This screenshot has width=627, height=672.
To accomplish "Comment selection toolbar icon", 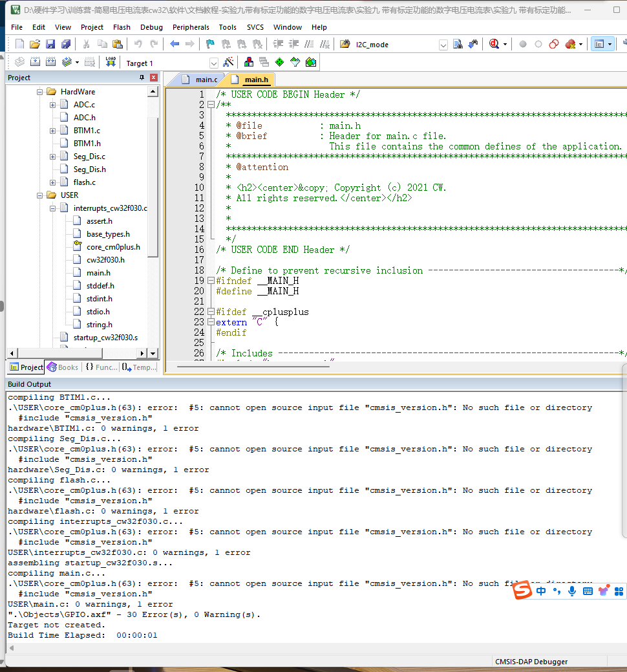I will (309, 44).
